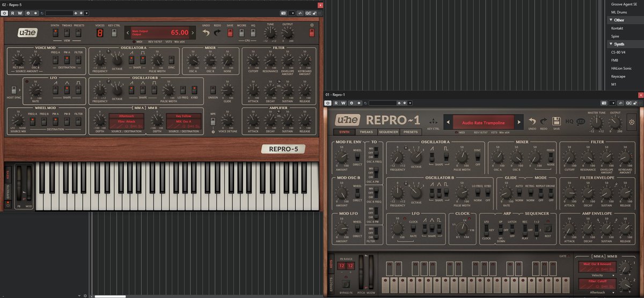The height and width of the screenshot is (298, 644).
Task: Go to previous preset in Repro-1 display
Action: coord(449,123)
